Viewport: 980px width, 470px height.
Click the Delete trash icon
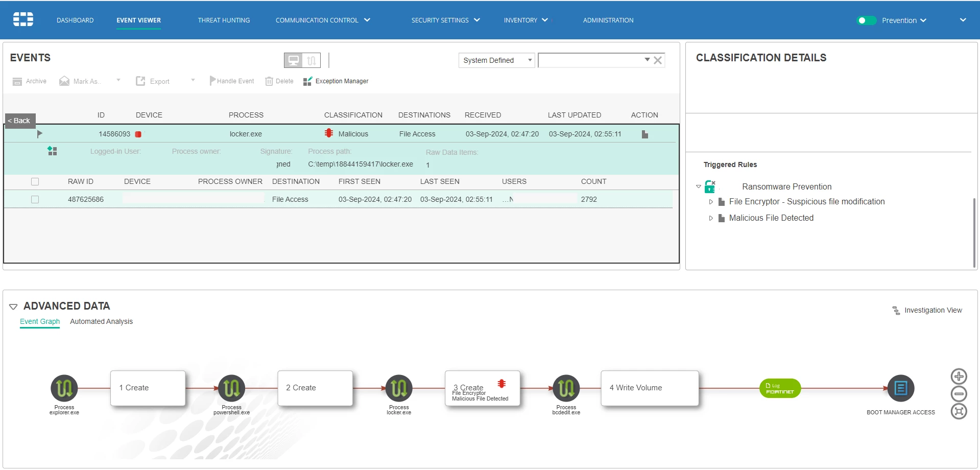coord(269,81)
